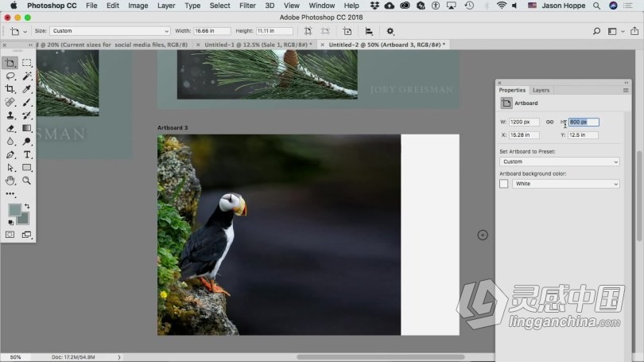644x362 pixels.
Task: Select the Rectangle shape tool
Action: (27, 168)
